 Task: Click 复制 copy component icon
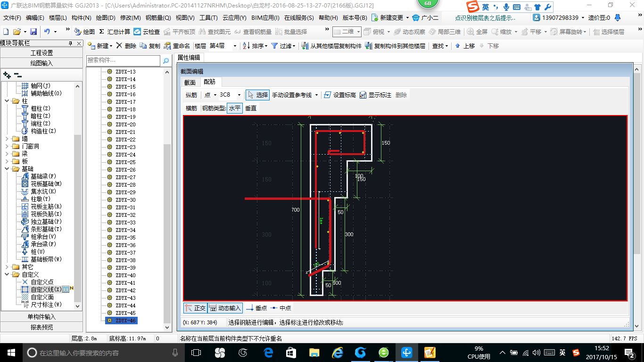[x=150, y=46]
